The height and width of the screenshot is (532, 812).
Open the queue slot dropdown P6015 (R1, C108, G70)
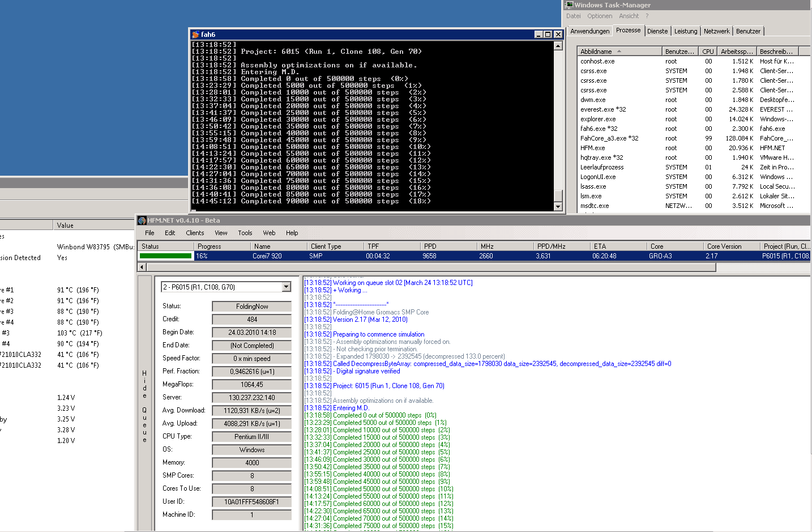(286, 287)
